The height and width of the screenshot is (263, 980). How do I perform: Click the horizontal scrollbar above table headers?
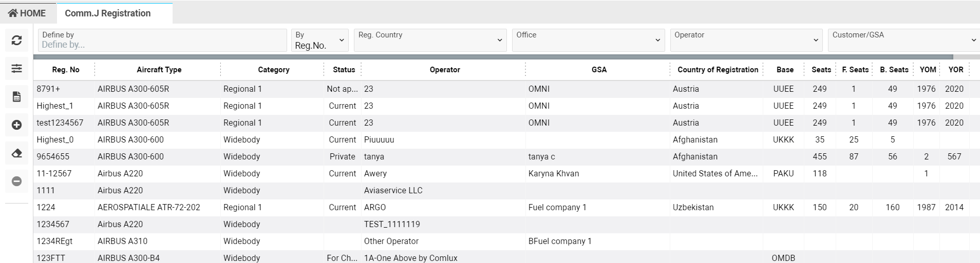point(493,57)
